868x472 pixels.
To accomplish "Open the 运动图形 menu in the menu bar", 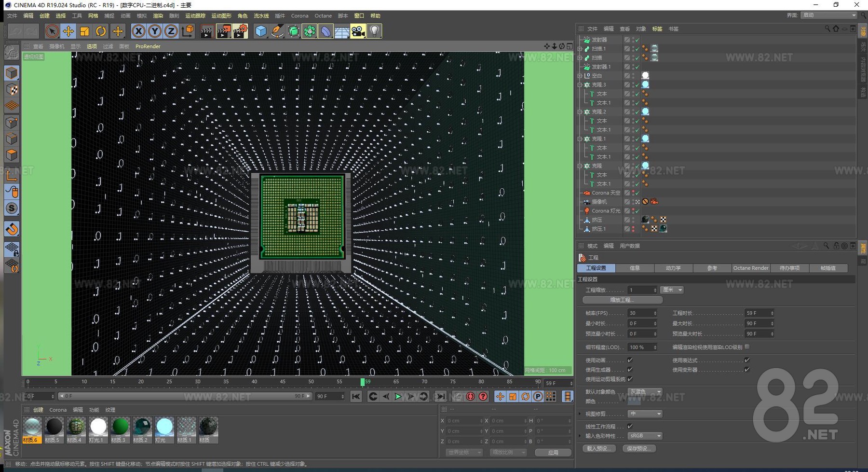I will click(221, 16).
